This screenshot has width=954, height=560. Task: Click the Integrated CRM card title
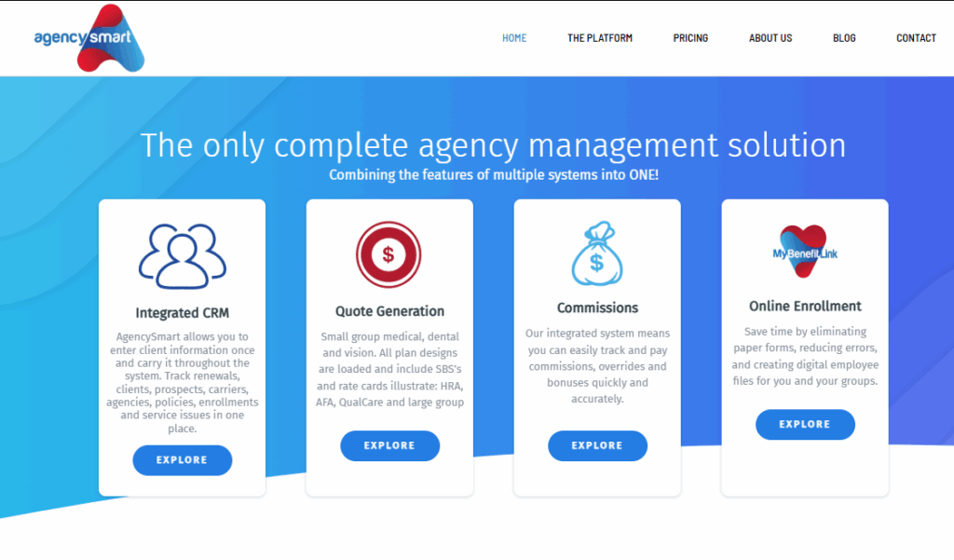pyautogui.click(x=182, y=313)
